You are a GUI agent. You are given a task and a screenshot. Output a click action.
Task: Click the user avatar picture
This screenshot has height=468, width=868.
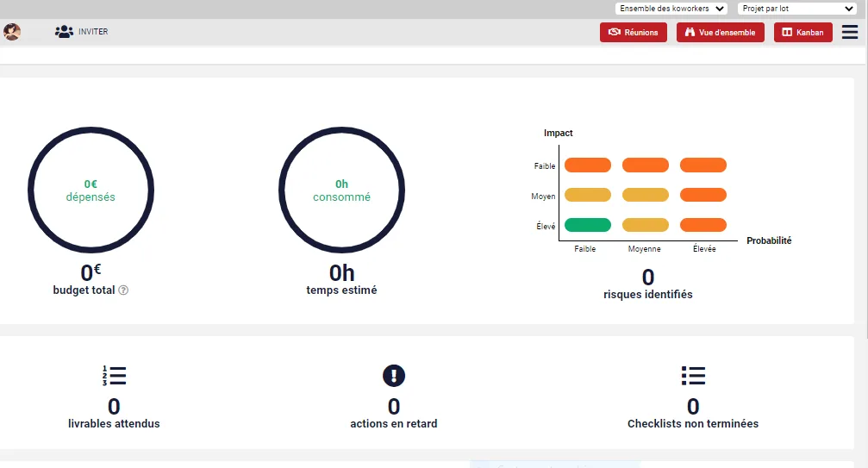coord(12,32)
